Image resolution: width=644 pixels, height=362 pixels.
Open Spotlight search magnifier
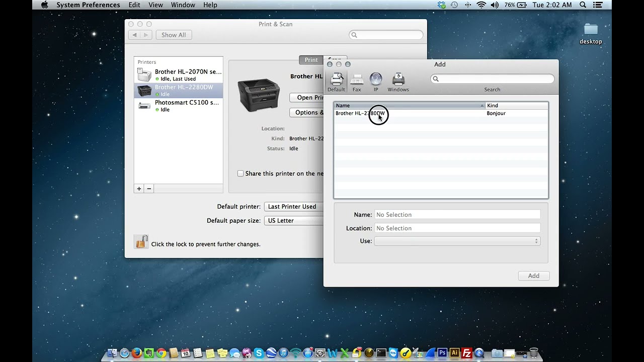click(583, 5)
